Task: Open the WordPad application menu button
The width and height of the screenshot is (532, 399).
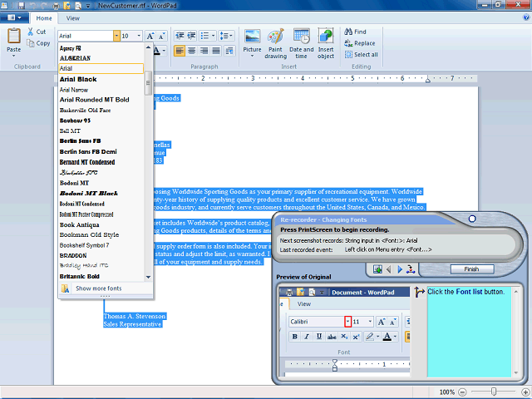Action: 13,17
